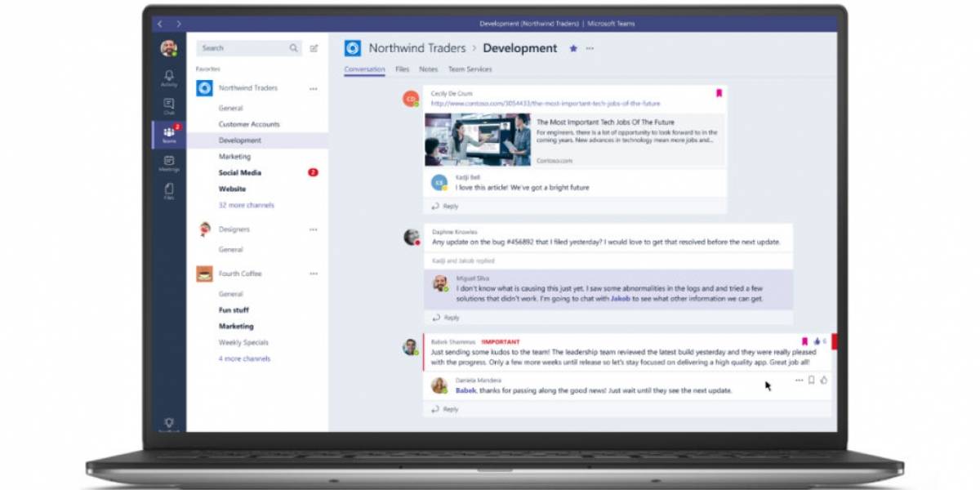
Task: Click the Jakob mention in Miguel's reply
Action: 621,299
